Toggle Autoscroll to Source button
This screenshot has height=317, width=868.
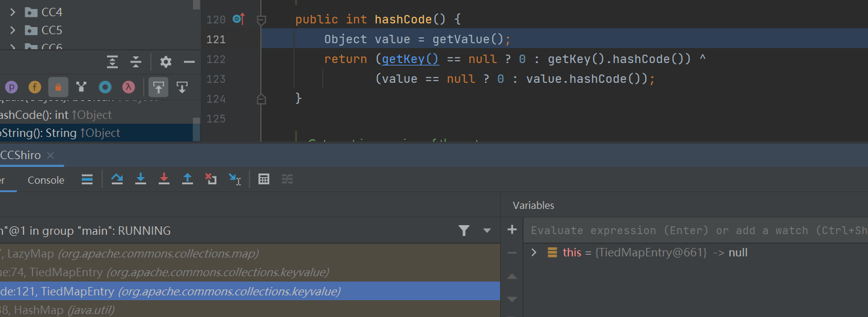click(x=159, y=87)
